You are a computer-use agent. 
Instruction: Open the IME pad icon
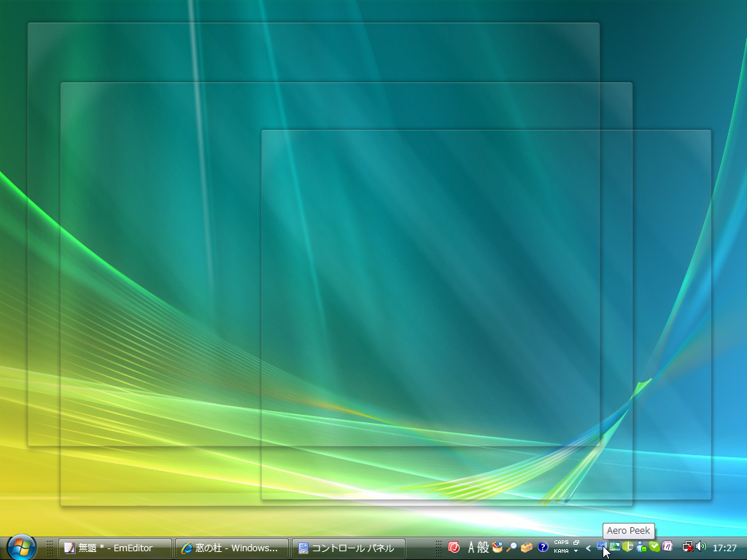pyautogui.click(x=498, y=548)
